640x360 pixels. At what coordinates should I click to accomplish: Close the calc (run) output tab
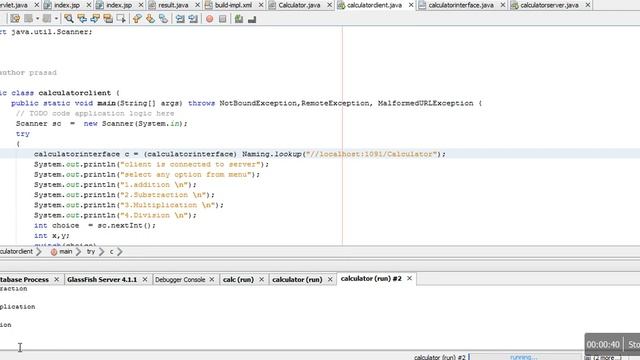261,280
